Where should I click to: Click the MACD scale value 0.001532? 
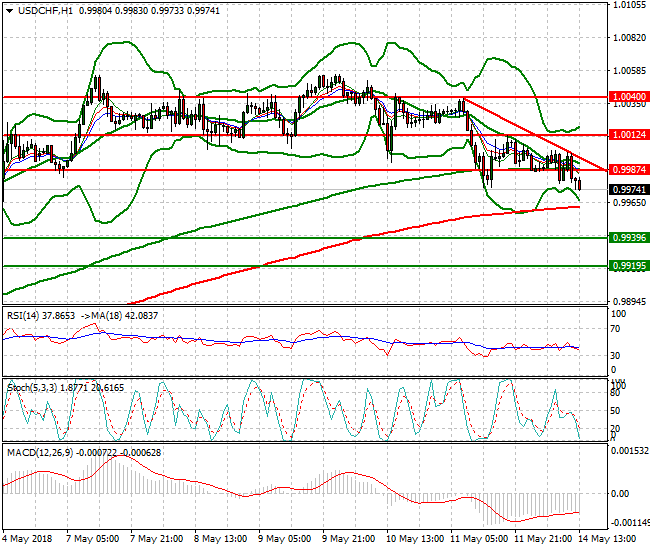pos(630,451)
